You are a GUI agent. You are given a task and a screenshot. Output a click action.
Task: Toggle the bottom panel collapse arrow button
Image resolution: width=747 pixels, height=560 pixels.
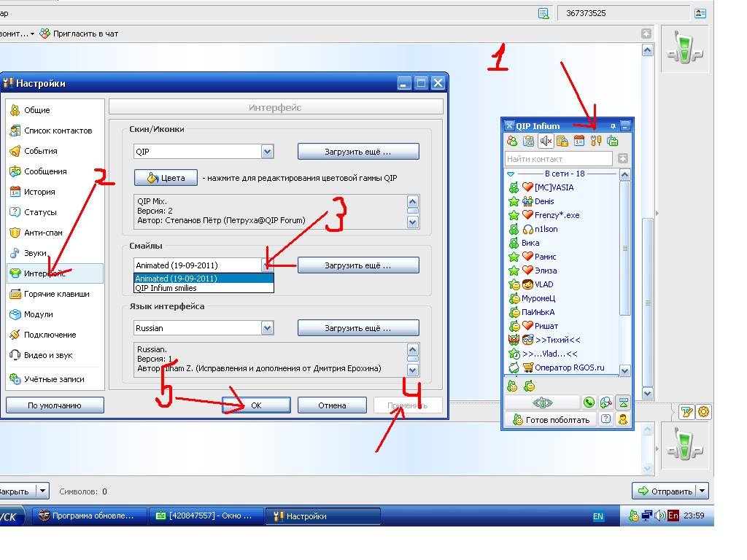623,402
